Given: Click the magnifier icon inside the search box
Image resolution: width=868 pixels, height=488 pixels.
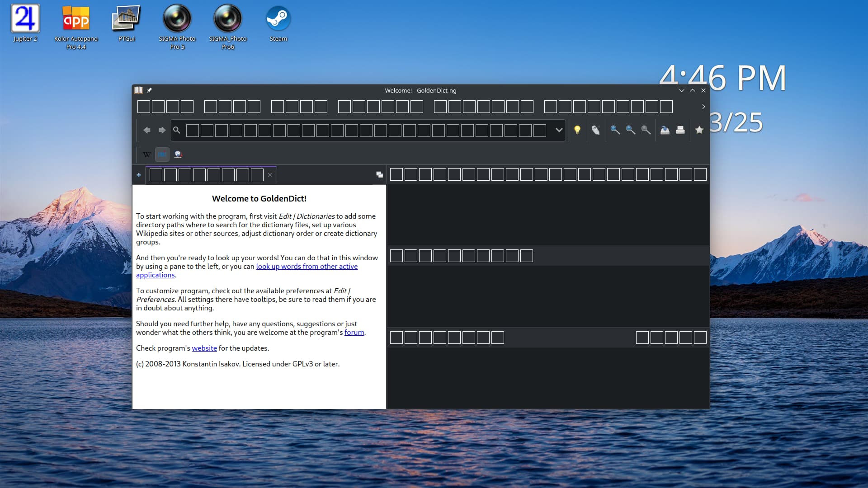Looking at the screenshot, I should (x=177, y=130).
